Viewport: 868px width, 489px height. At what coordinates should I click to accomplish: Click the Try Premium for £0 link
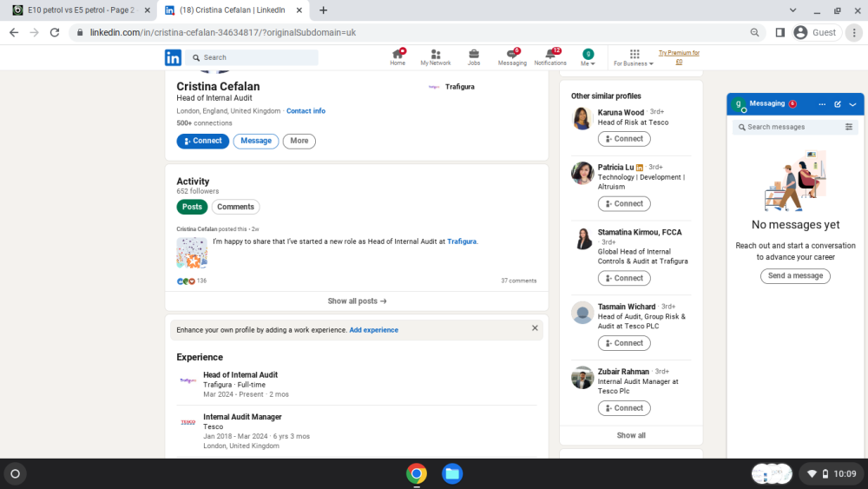(679, 57)
